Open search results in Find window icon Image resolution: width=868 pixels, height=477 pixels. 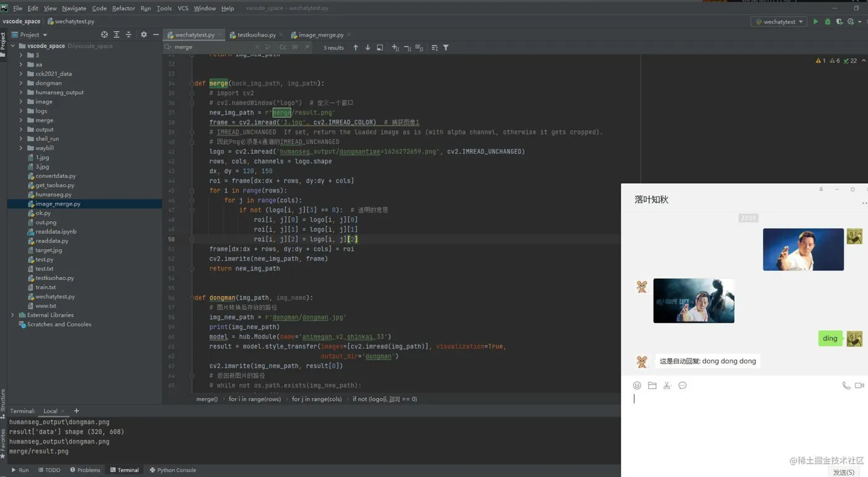click(x=380, y=48)
